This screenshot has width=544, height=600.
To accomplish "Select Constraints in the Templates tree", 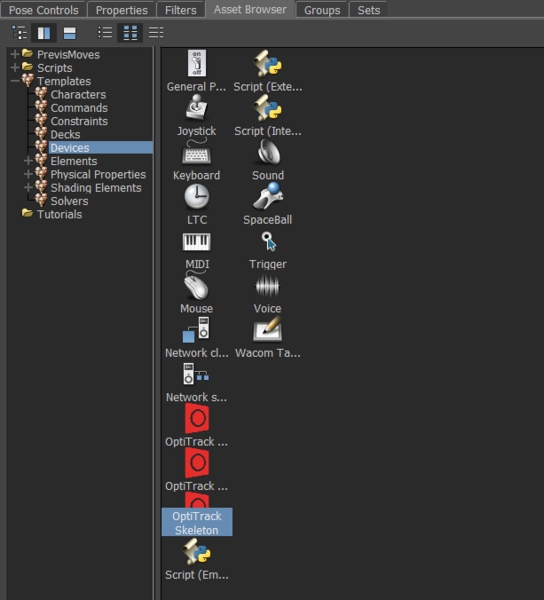I will pyautogui.click(x=79, y=121).
